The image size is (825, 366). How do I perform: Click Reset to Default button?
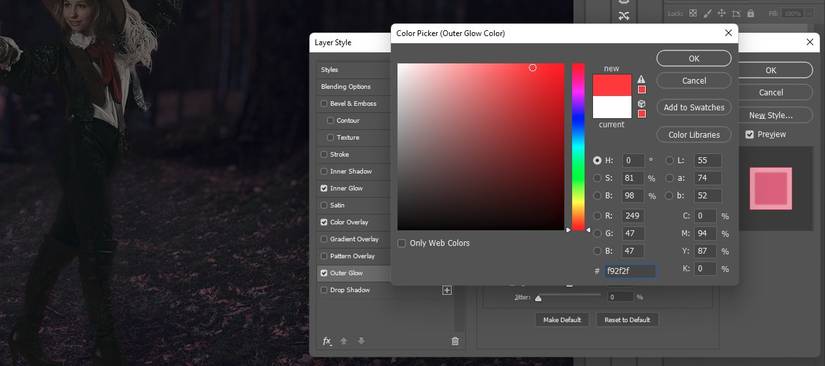[627, 320]
